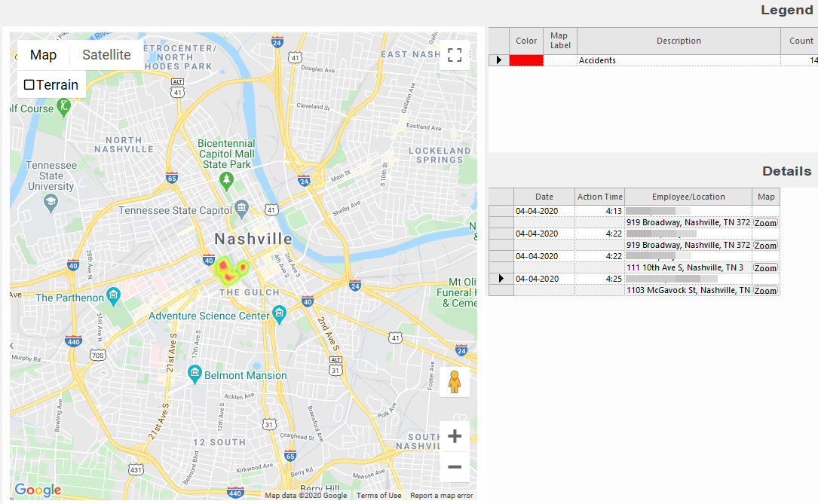Viewport: 818px width, 504px height.
Task: Click the red Accidents color swatch
Action: 525,60
